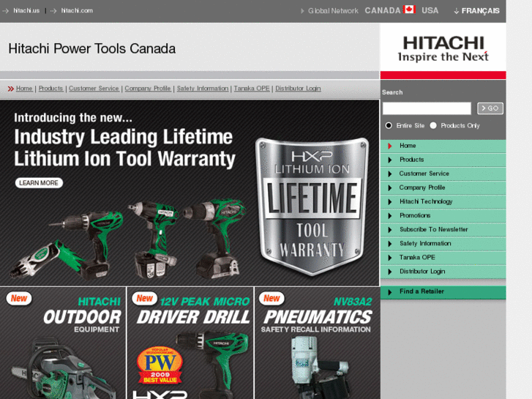Open Products in the top navigation bar

[x=50, y=89]
